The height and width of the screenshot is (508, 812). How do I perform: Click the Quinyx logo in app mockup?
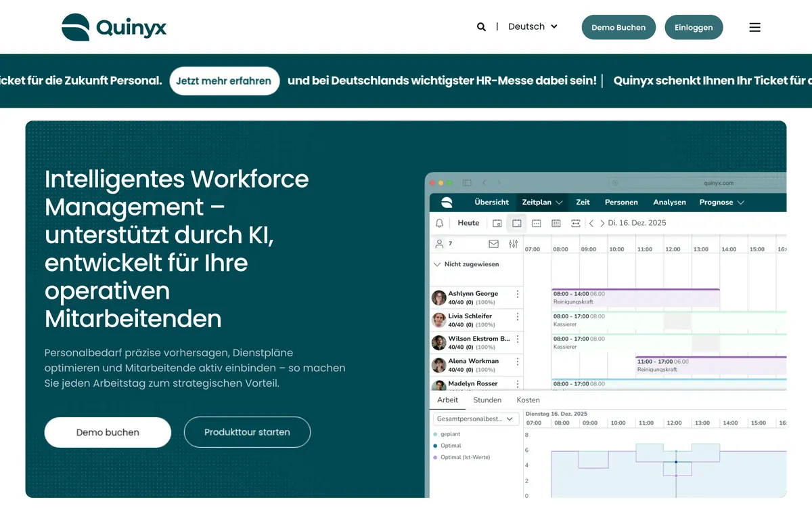click(x=447, y=202)
